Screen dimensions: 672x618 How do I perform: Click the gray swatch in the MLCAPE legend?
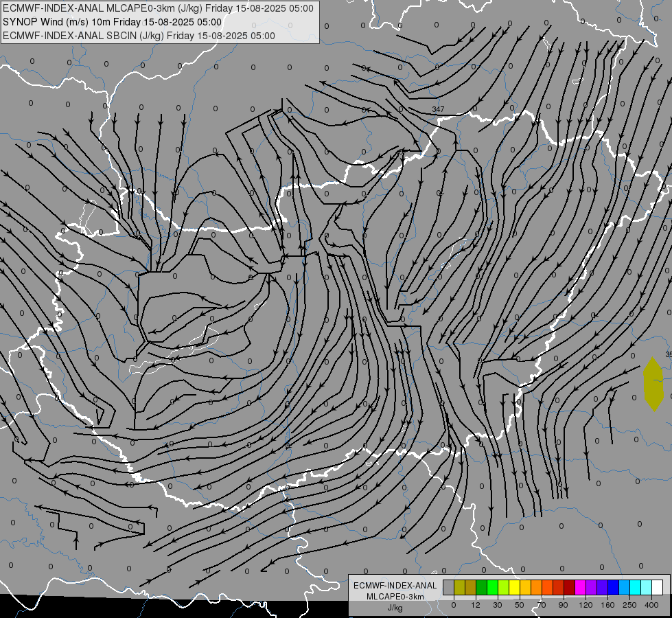pos(449,587)
